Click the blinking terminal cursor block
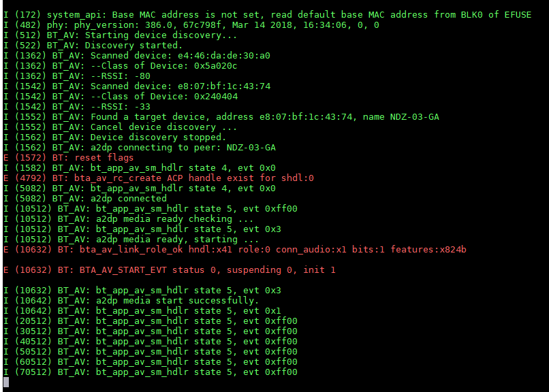Viewport: 549px width, 392px height. (6, 382)
